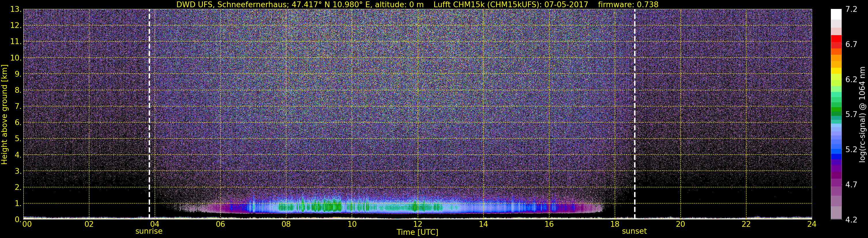Click the time tick label 22
Screen dimensions: 868x238
click(x=746, y=224)
